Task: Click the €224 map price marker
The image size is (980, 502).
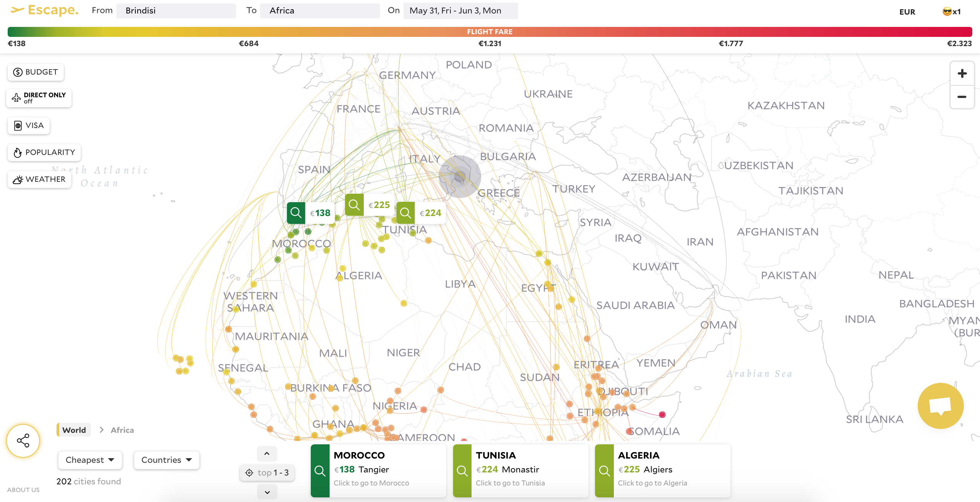Action: (421, 213)
